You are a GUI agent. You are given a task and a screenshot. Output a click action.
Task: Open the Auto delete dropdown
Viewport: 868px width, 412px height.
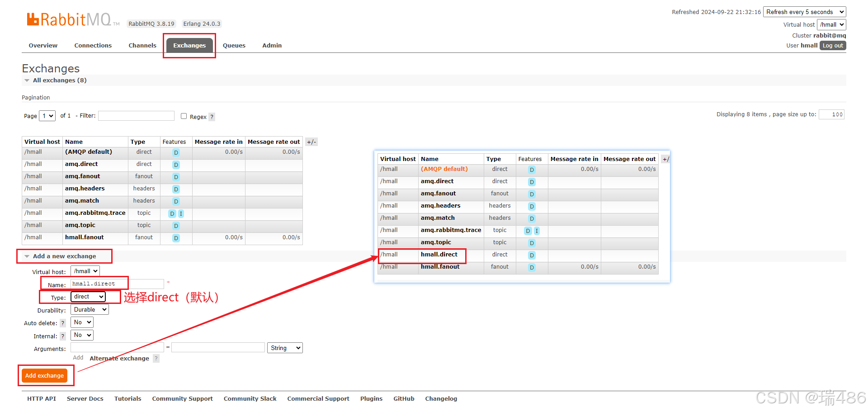pos(82,322)
